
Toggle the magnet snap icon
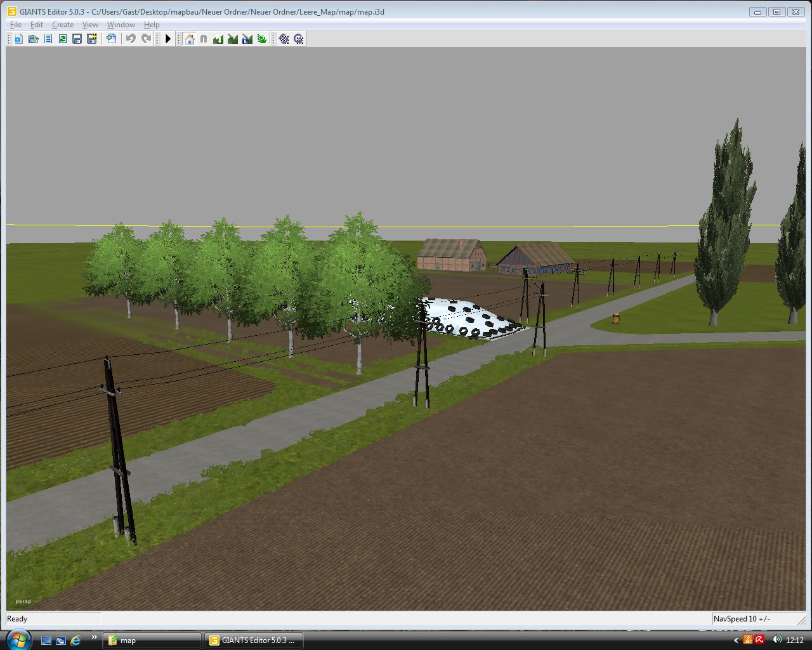[x=204, y=39]
